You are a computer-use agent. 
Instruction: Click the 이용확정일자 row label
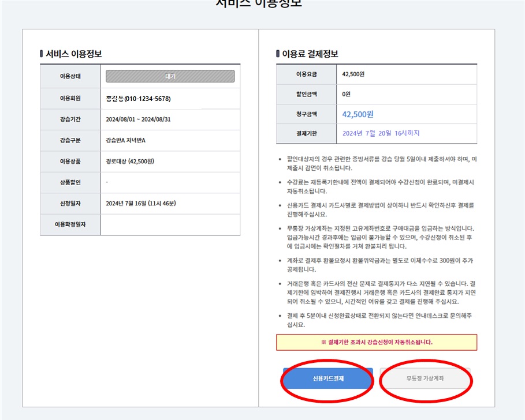click(x=70, y=224)
